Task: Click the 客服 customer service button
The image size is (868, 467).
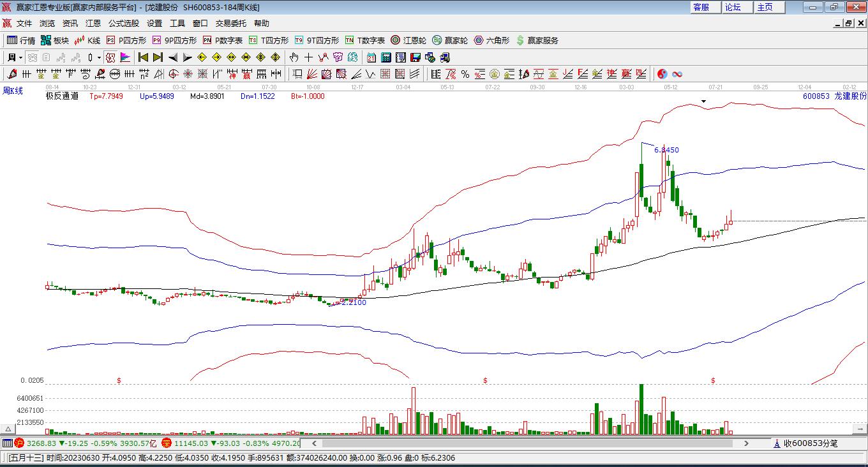Action: (701, 7)
